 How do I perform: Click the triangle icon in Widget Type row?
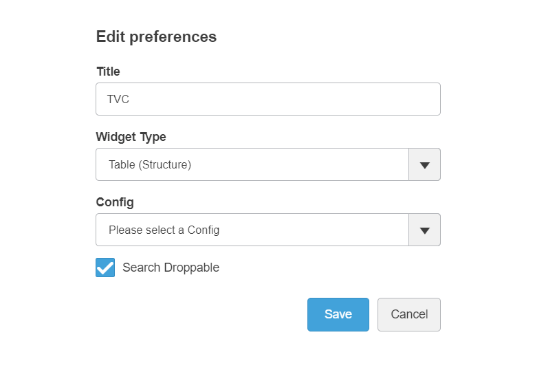tap(424, 165)
